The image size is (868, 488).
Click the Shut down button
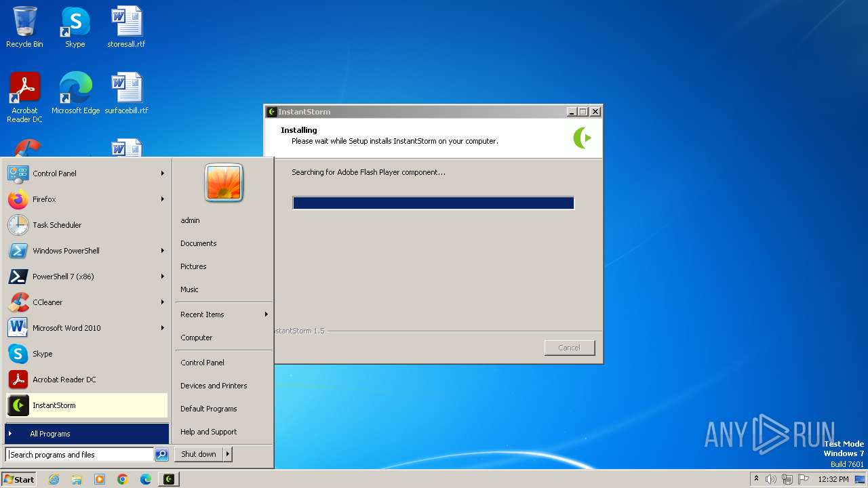[199, 454]
